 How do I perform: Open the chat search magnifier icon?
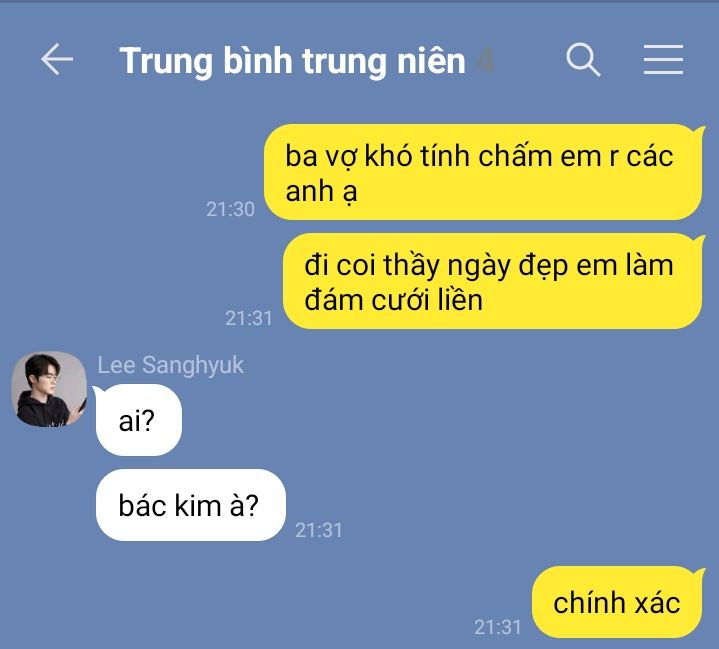coord(583,59)
